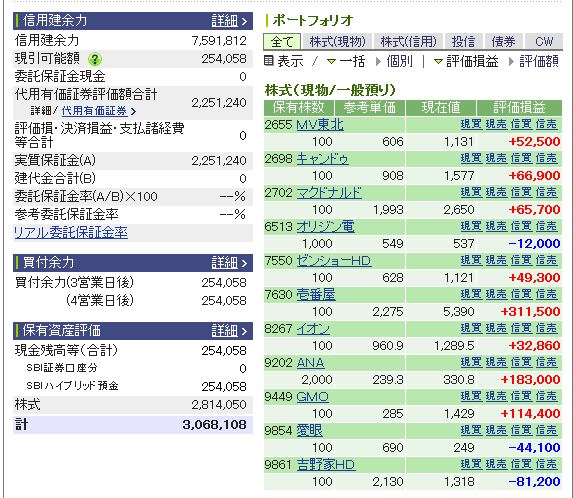Screen dimensions: 573x498
Task: Click the 参考単価 column header
Action: 370,107
